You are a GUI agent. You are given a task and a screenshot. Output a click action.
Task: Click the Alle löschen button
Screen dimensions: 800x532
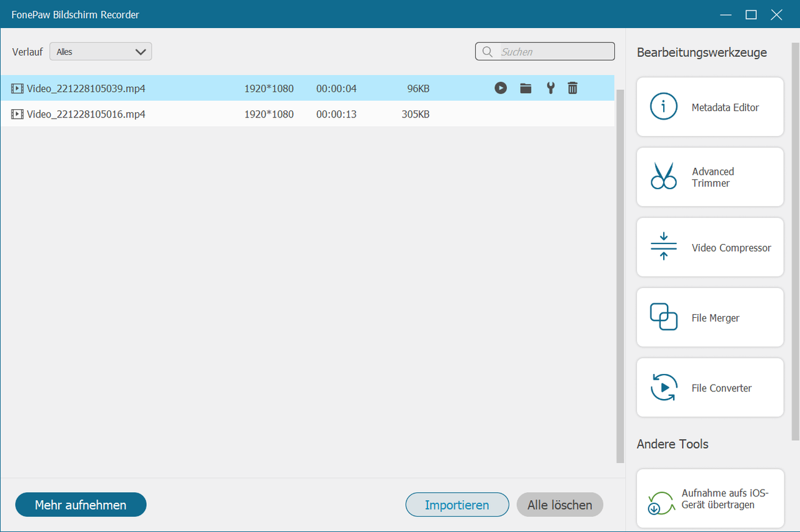tap(560, 505)
